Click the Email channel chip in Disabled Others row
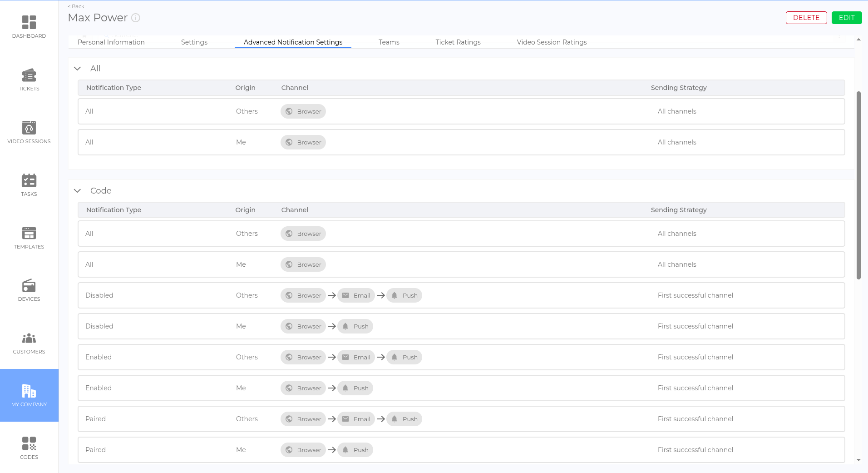The height and width of the screenshot is (473, 868). (x=356, y=295)
